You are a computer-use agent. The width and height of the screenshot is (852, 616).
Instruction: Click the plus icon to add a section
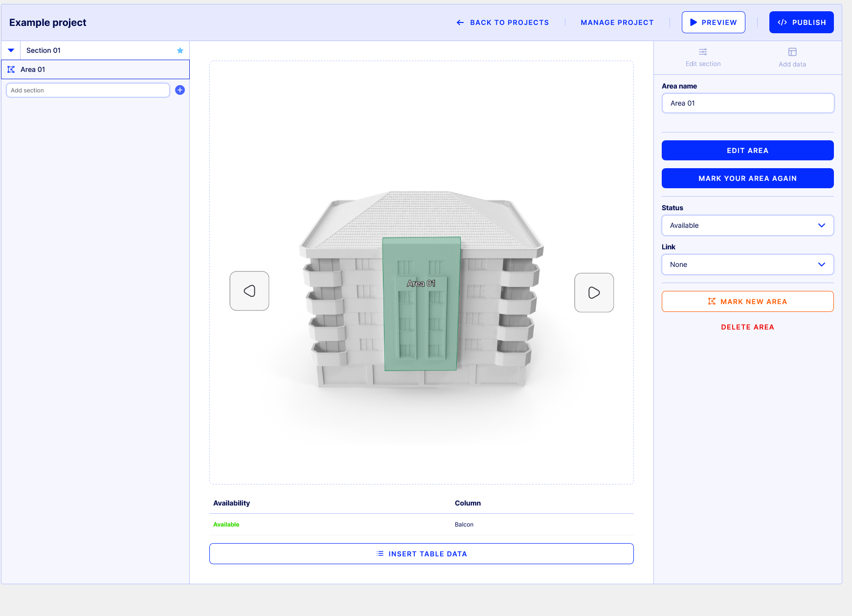pos(180,90)
